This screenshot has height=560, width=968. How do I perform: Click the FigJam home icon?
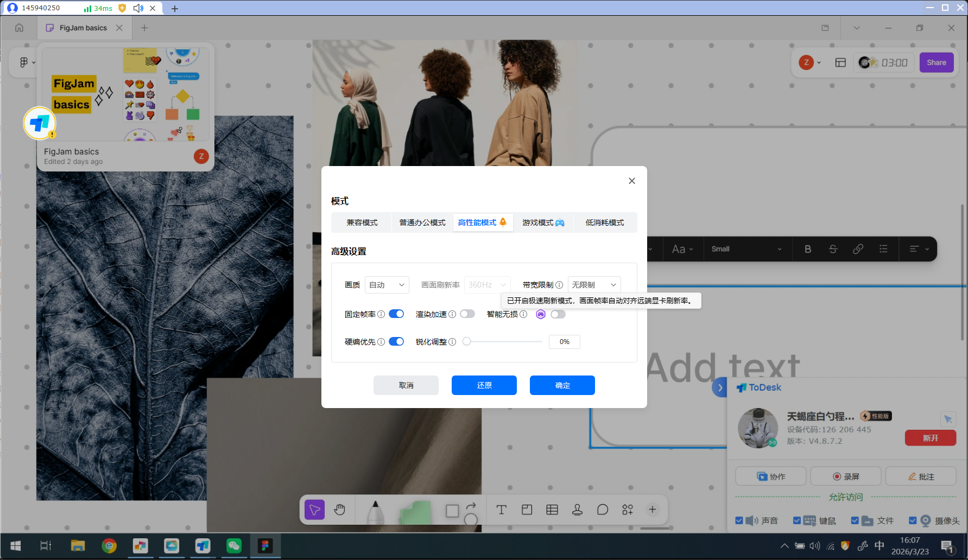click(19, 28)
